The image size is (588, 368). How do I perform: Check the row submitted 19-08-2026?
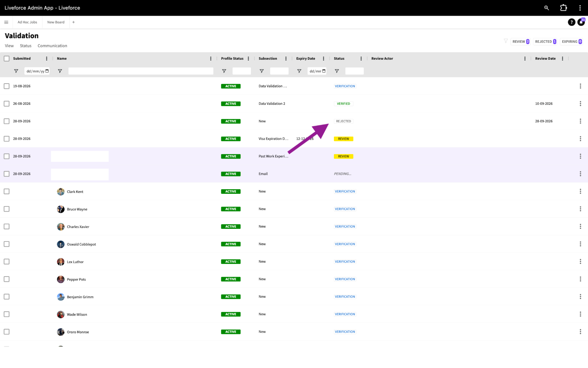6,86
